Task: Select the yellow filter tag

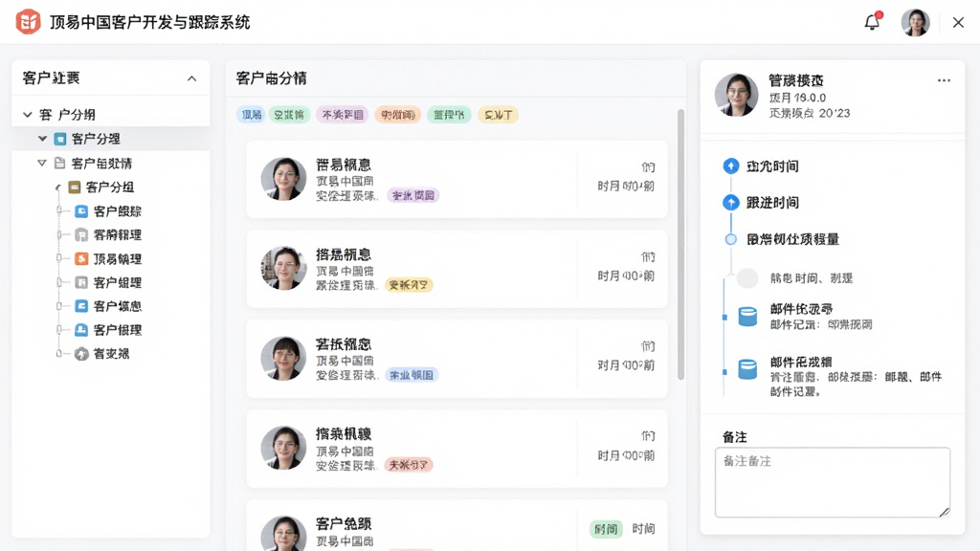Action: tap(498, 115)
